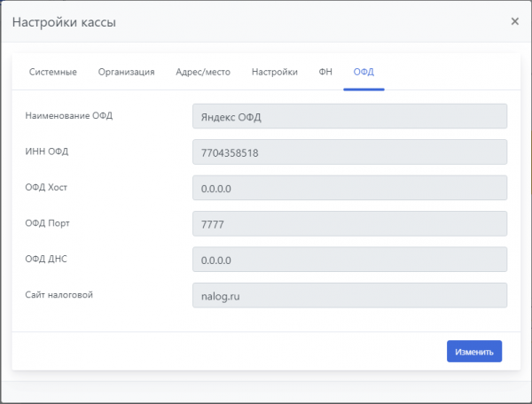This screenshot has width=532, height=404.
Task: Focus the Сайт налоговой field with nalog.ru
Action: tap(349, 296)
